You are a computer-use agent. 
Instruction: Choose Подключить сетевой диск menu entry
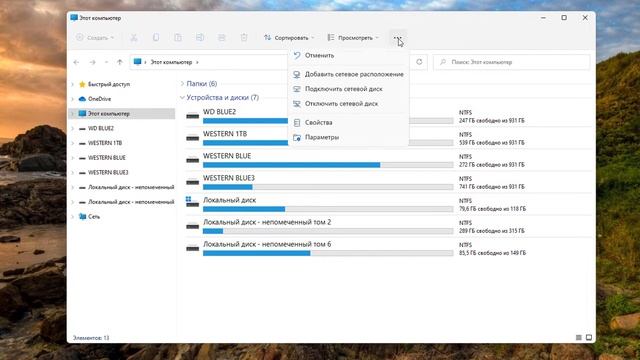click(x=349, y=89)
